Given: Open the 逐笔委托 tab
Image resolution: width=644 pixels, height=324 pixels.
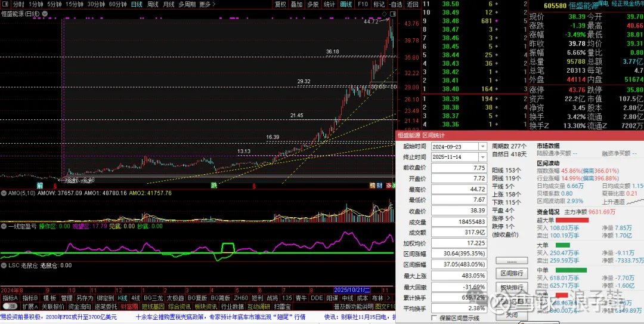Looking at the screenshot, I should click(106, 306).
